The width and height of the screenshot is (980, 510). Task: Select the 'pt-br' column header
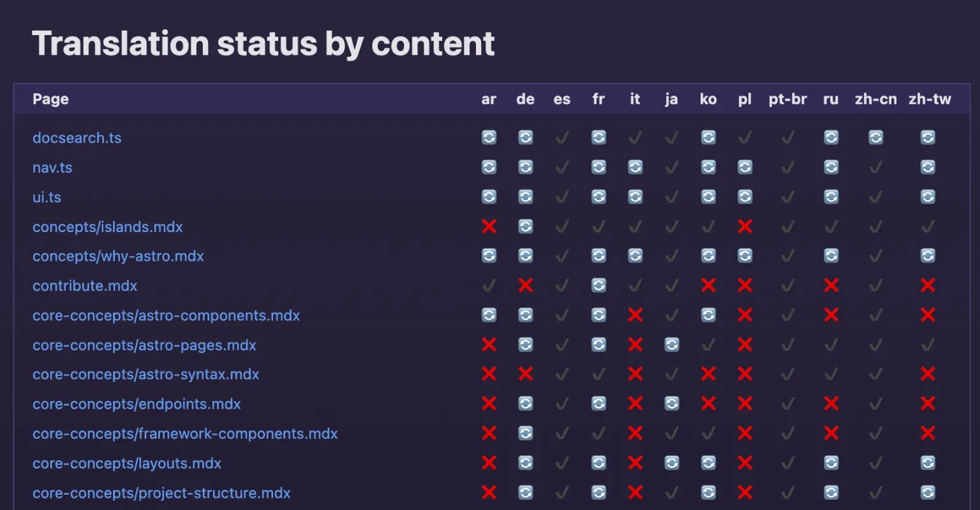click(x=787, y=99)
